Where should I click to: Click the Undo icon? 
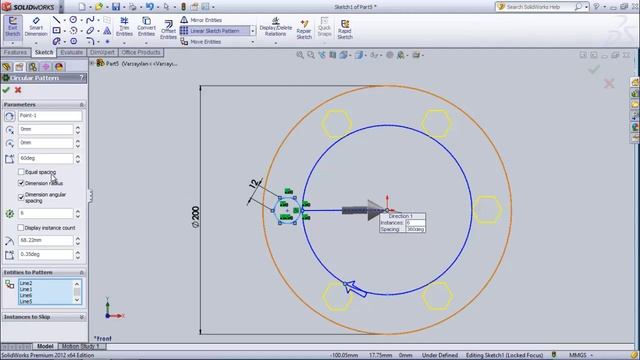(150, 7)
